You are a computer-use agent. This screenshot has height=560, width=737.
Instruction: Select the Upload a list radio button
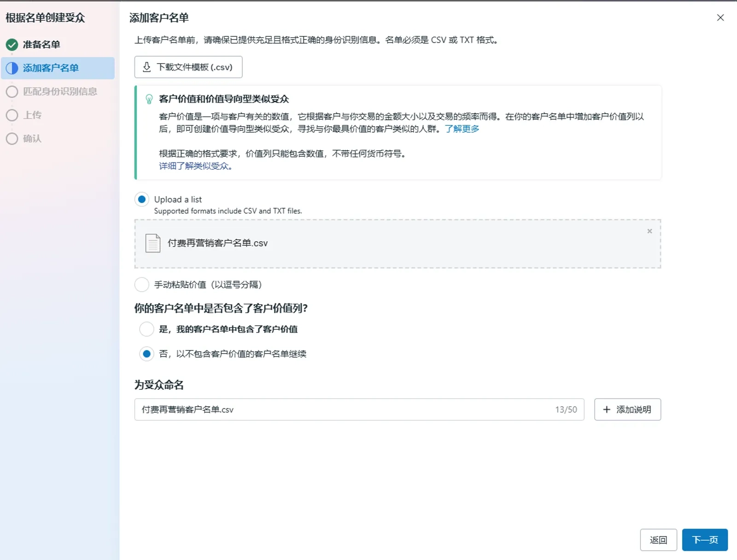pos(142,199)
